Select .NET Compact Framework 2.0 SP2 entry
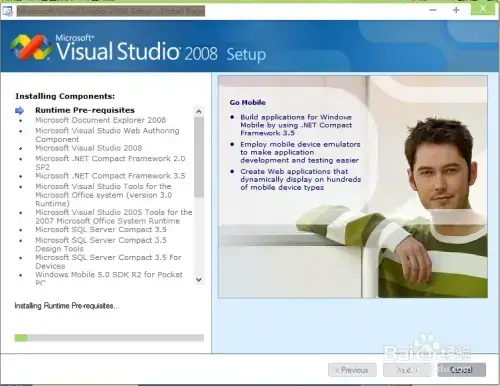 tap(110, 163)
